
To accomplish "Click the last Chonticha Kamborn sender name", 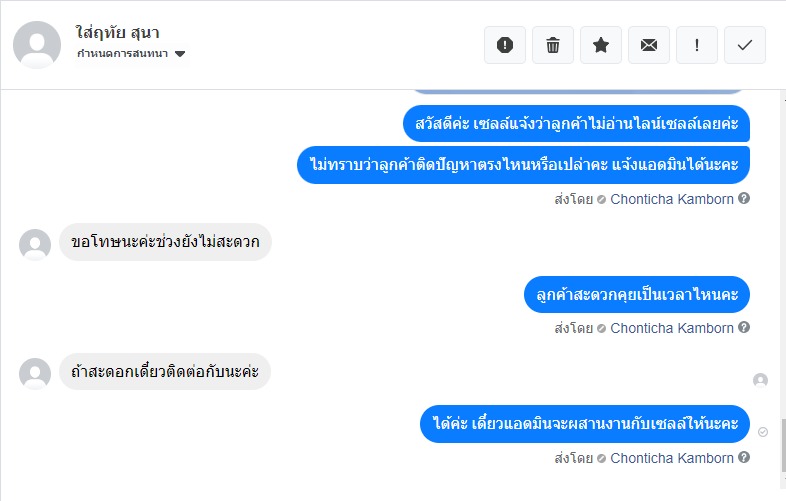I will (x=672, y=458).
